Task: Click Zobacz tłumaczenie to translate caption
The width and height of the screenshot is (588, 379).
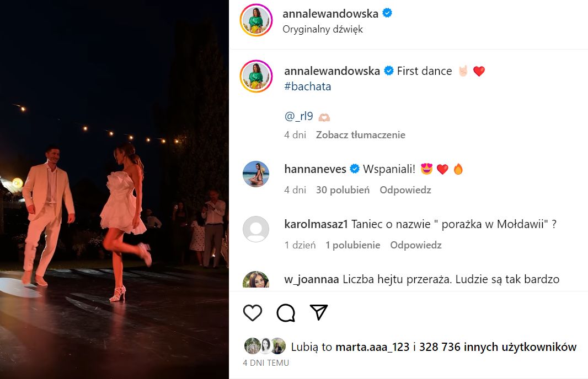Action: tap(360, 135)
